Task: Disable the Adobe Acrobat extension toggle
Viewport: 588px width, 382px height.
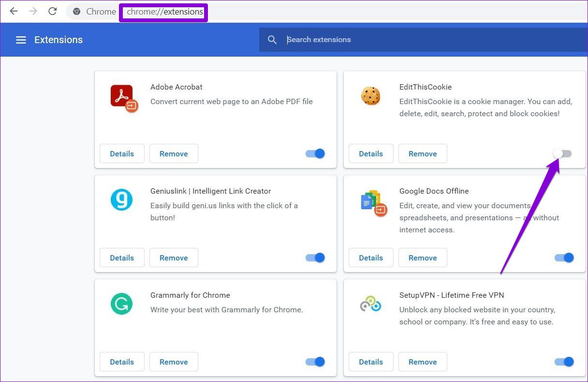Action: pyautogui.click(x=315, y=153)
